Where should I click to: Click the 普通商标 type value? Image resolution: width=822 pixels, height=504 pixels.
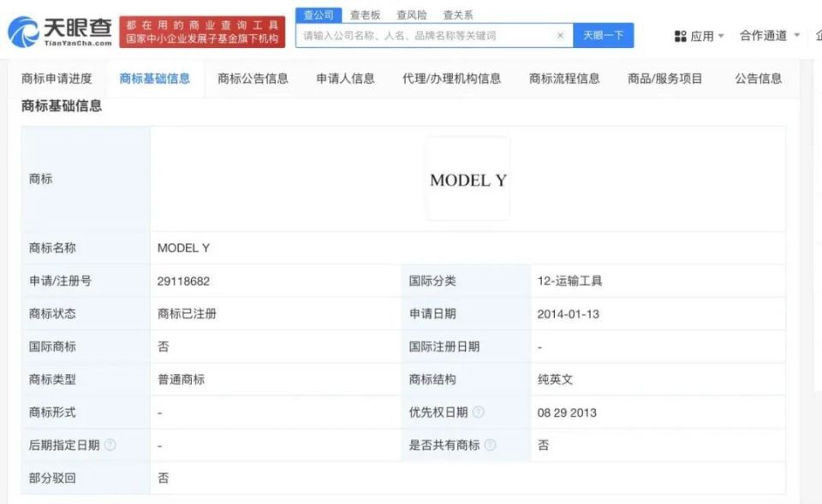coord(181,379)
